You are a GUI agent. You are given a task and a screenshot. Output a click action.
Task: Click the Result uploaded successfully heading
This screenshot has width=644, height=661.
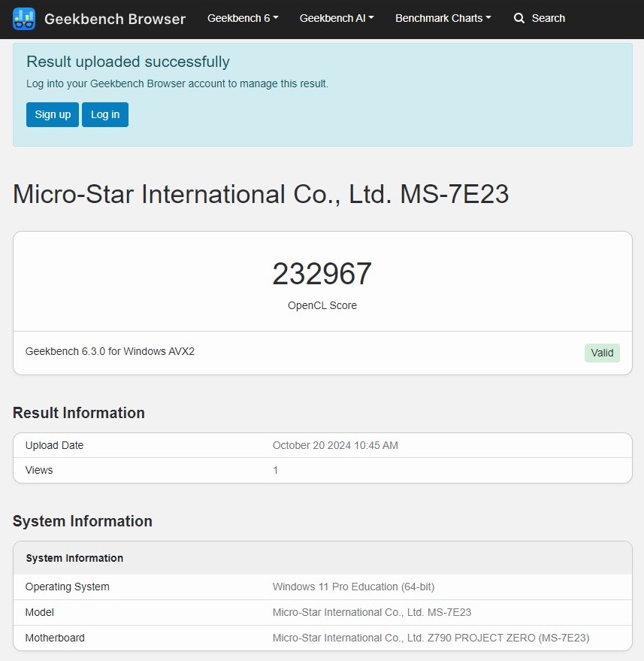click(128, 62)
